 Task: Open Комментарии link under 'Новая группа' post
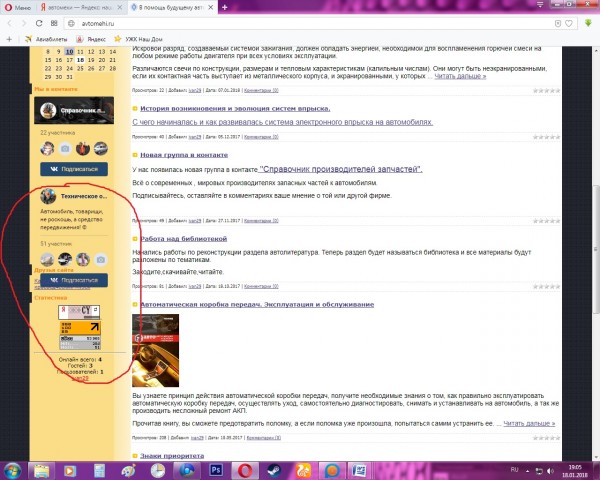point(261,221)
